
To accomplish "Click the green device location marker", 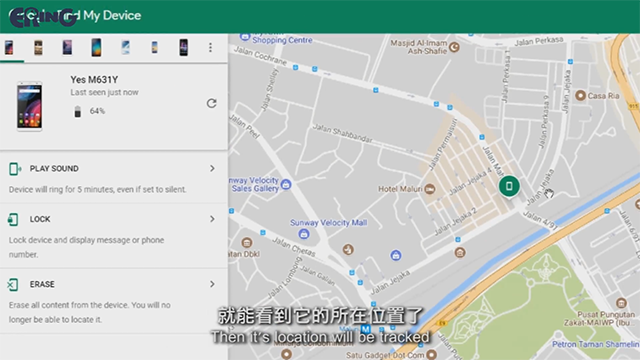I will click(x=509, y=186).
